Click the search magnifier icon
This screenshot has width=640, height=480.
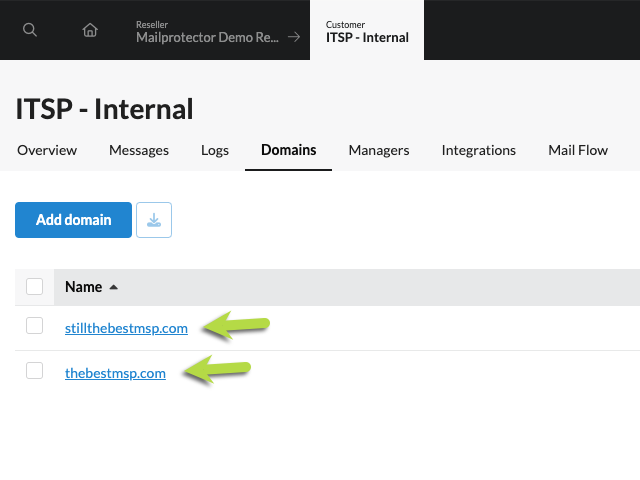click(30, 30)
